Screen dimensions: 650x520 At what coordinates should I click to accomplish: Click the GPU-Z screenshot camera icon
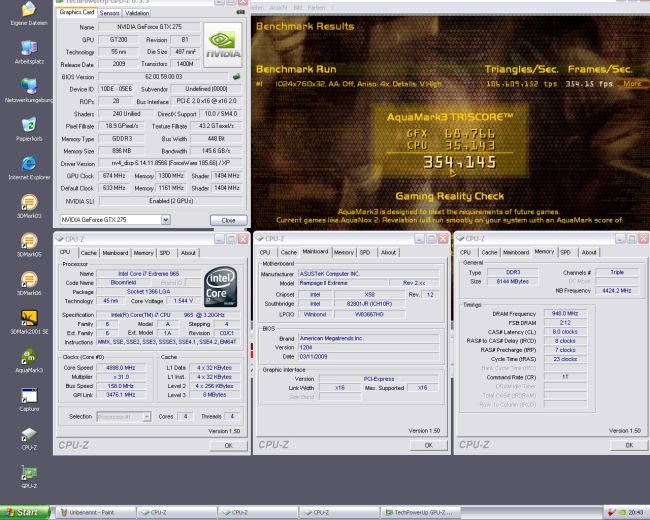[x=240, y=12]
